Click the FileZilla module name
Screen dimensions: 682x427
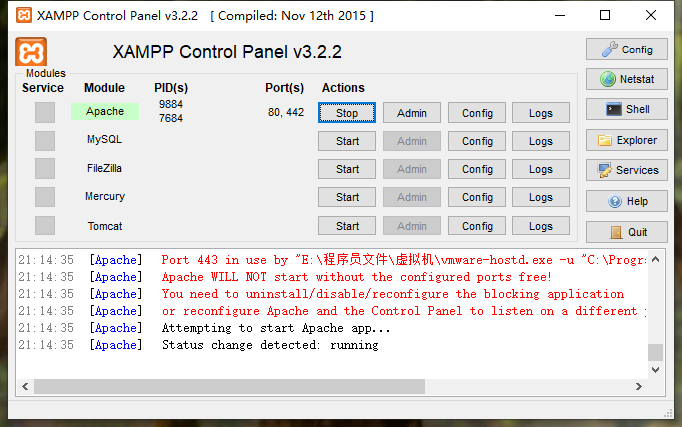click(x=104, y=168)
